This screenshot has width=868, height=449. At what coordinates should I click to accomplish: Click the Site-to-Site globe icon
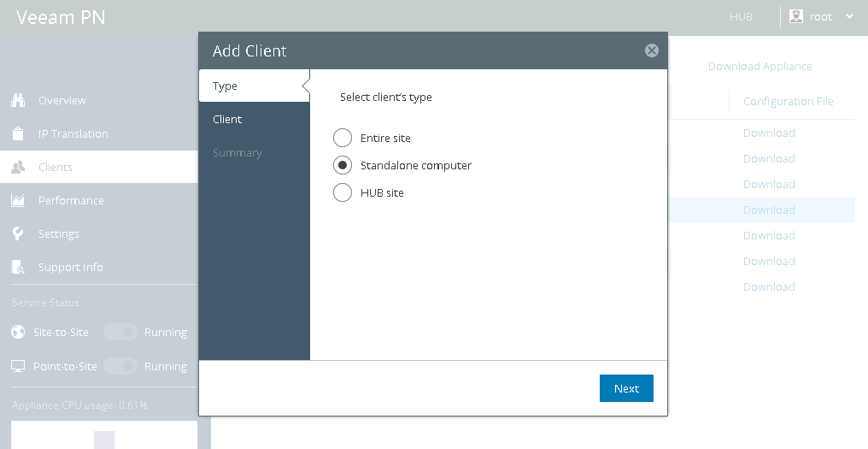(x=18, y=332)
